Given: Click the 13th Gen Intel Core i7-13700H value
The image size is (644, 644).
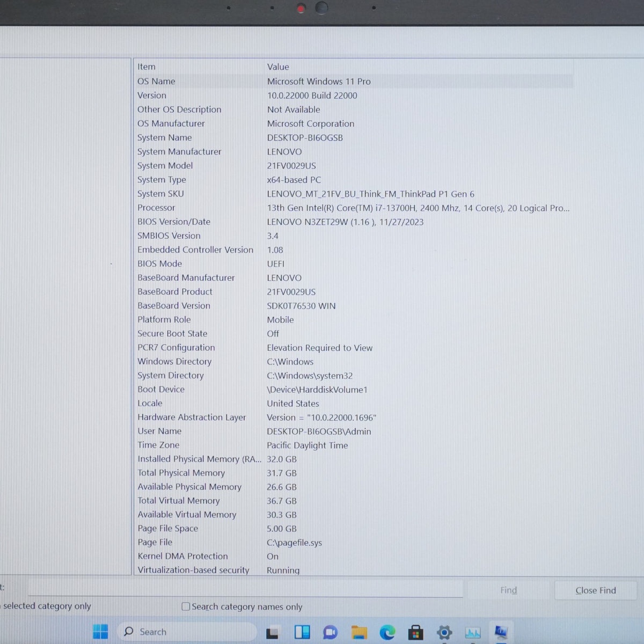Looking at the screenshot, I should pyautogui.click(x=418, y=208).
